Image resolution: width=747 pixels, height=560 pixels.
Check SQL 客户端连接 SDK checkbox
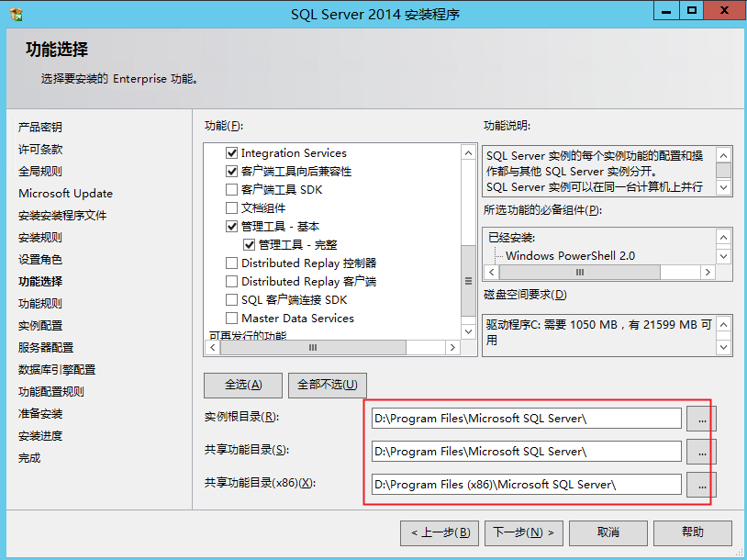click(231, 300)
